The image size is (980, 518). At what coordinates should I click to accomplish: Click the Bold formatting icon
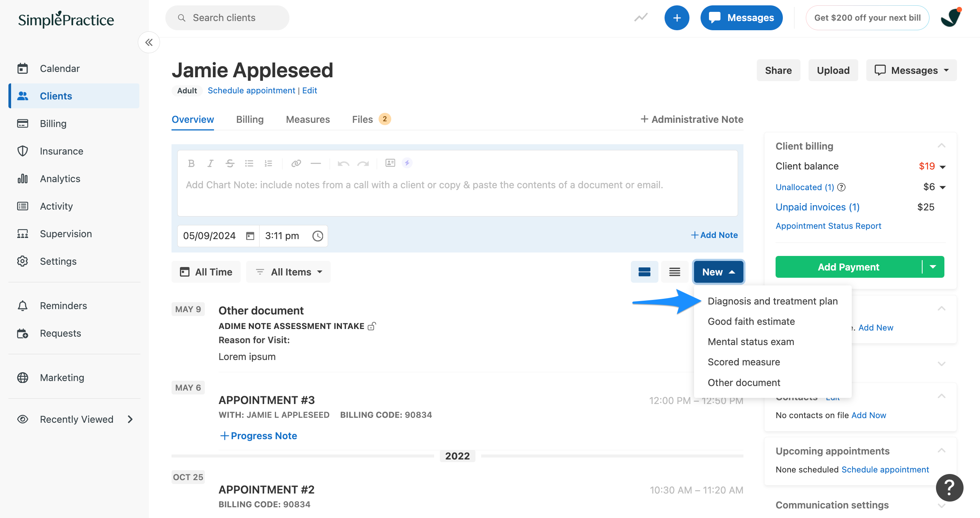pyautogui.click(x=191, y=163)
